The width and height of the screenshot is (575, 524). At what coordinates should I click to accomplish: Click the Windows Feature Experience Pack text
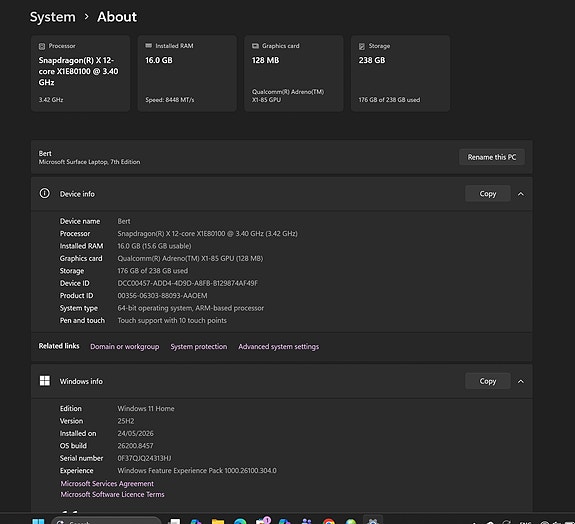point(197,470)
